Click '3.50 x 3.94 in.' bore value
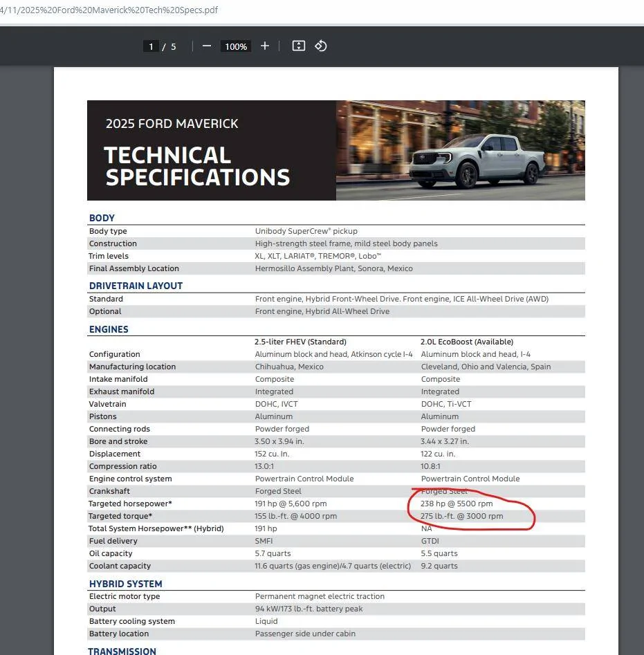This screenshot has width=644, height=655. (279, 441)
